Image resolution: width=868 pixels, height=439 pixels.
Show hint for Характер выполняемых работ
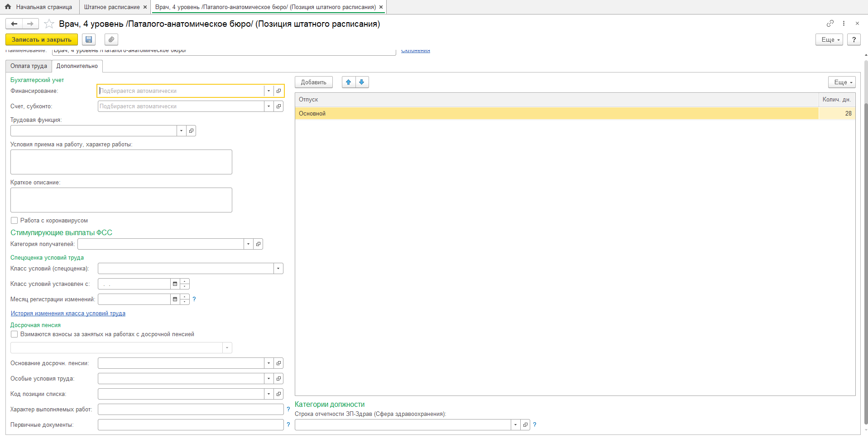(288, 410)
